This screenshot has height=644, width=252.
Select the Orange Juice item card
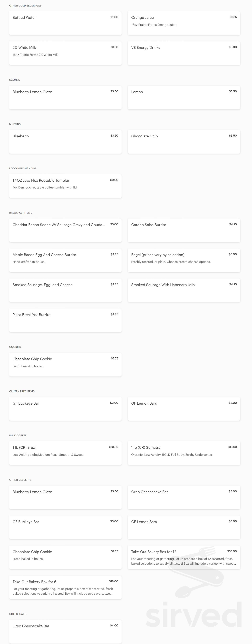coord(184,23)
